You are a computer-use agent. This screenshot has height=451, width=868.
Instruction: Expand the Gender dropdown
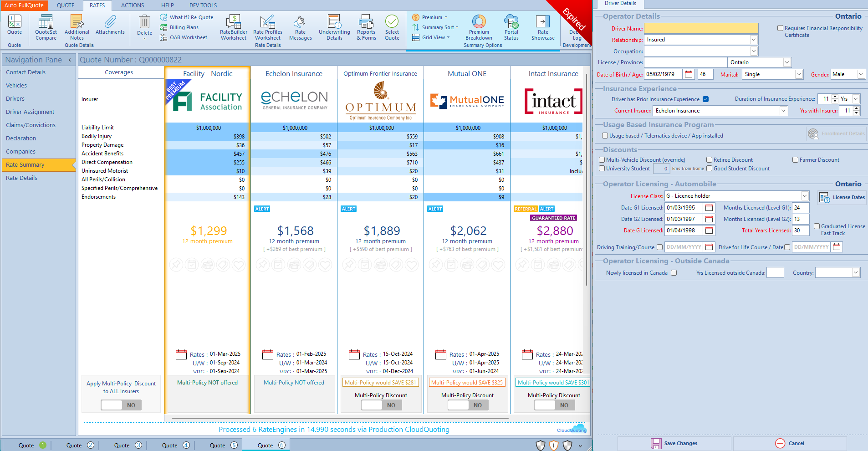pos(861,74)
